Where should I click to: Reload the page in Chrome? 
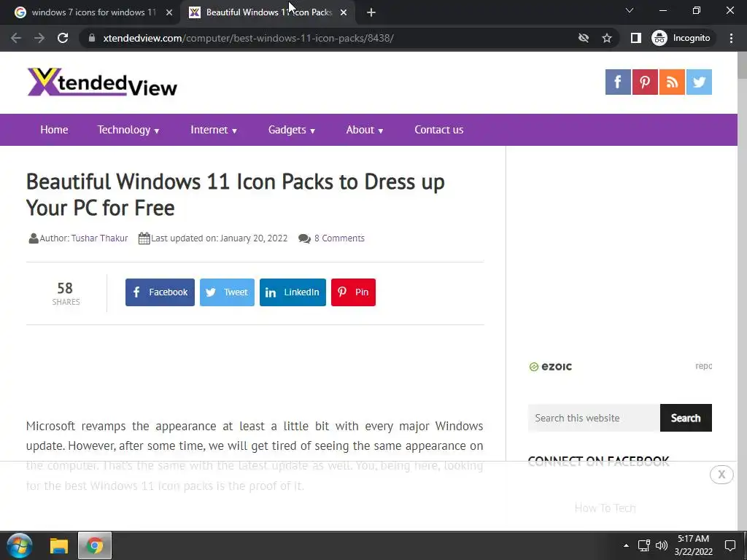[63, 38]
